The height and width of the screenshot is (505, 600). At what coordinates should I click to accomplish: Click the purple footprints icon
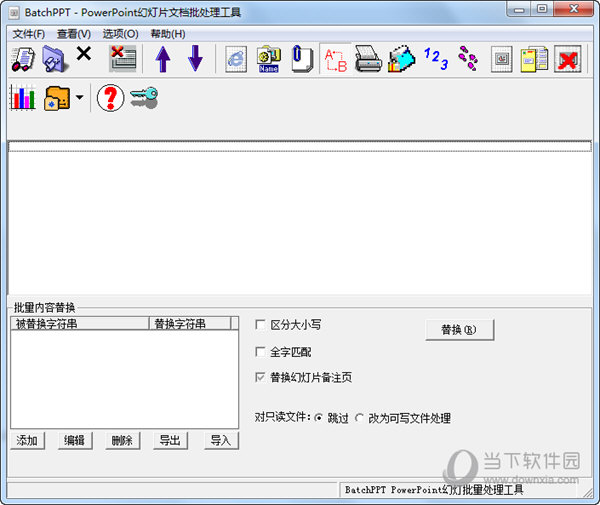coord(468,59)
